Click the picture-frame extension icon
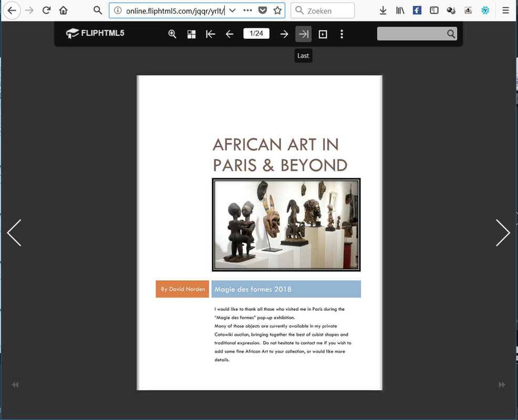The image size is (518, 420). (x=468, y=10)
